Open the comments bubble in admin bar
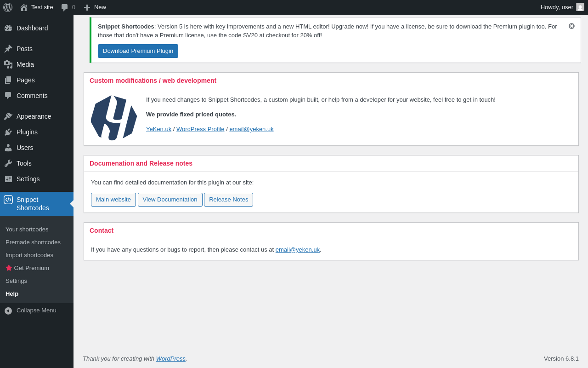The width and height of the screenshot is (588, 368). (68, 7)
